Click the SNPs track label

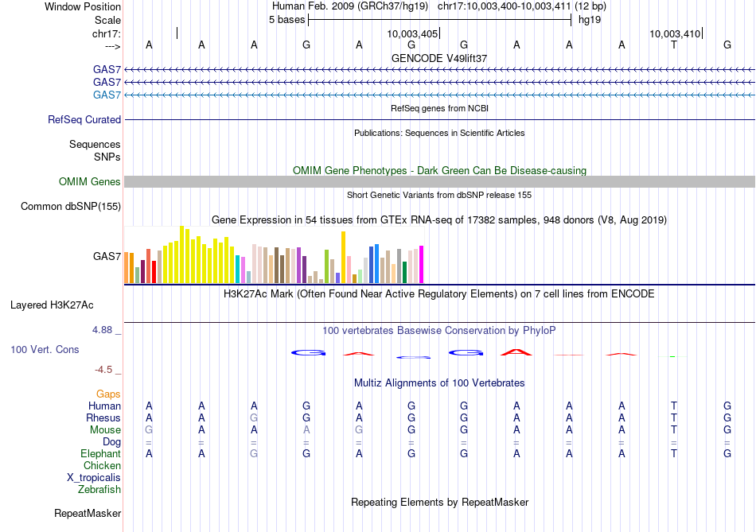(x=107, y=157)
